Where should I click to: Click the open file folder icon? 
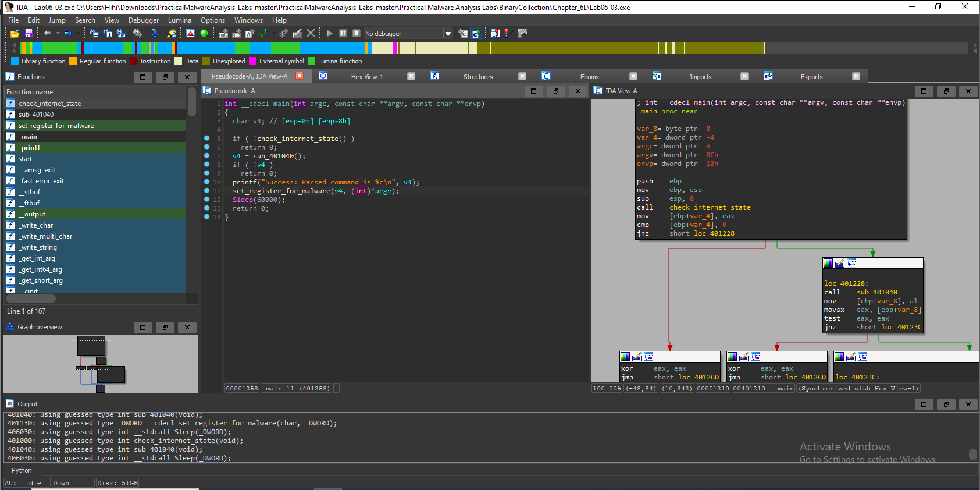coord(15,34)
